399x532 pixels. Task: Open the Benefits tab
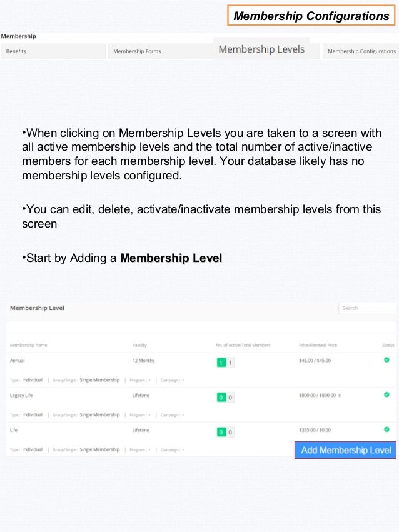pyautogui.click(x=53, y=51)
